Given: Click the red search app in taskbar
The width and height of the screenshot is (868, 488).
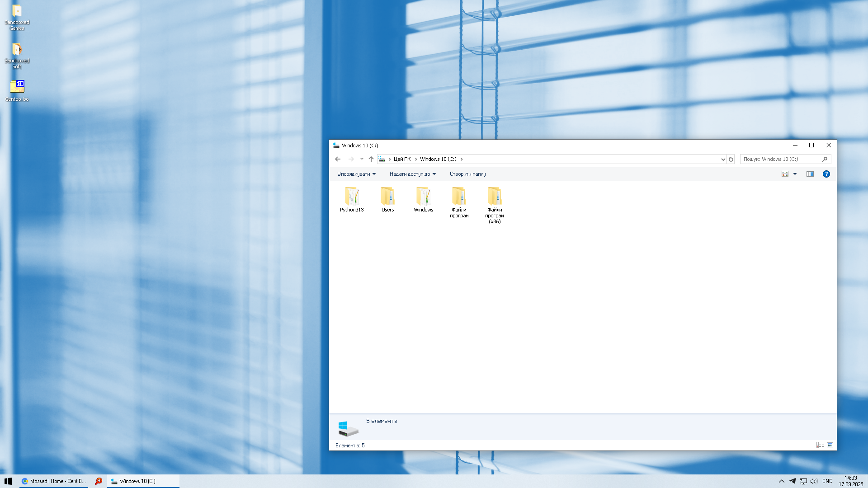Looking at the screenshot, I should click(x=98, y=481).
